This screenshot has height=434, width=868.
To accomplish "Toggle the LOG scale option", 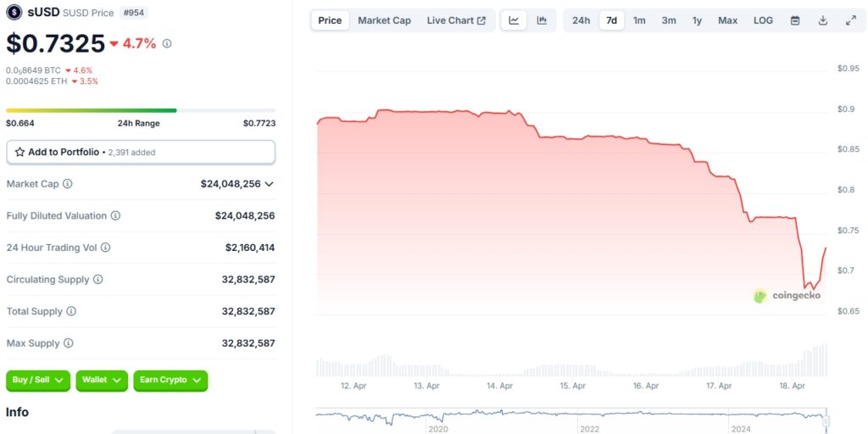I will pos(763,20).
